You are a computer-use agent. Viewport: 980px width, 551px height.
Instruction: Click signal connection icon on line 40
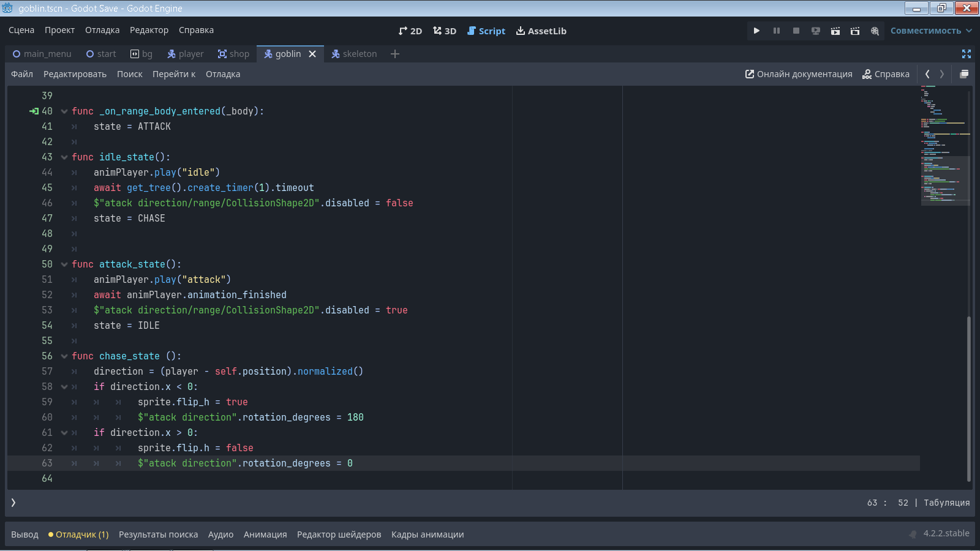pyautogui.click(x=34, y=111)
